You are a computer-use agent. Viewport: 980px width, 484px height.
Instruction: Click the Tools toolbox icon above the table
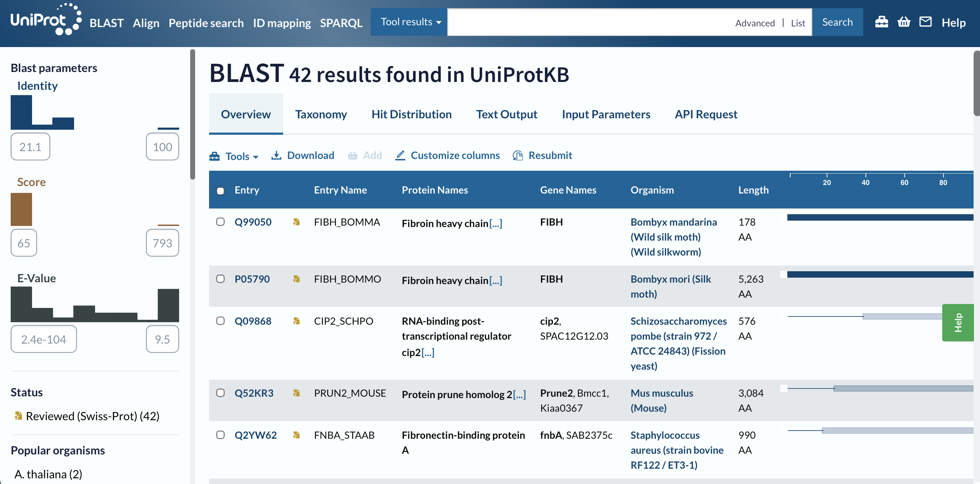(215, 156)
